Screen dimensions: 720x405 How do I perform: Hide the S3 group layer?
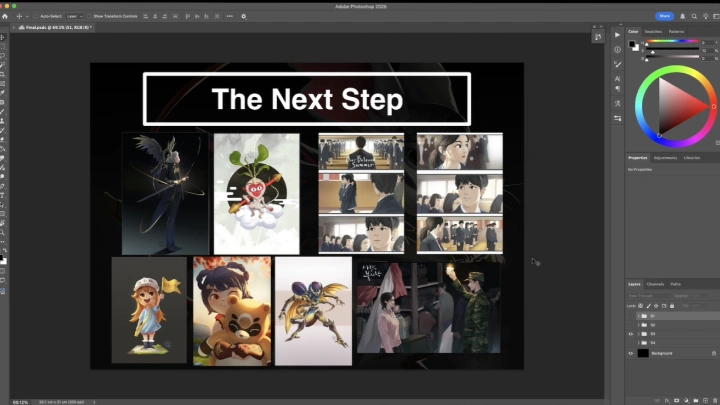click(630, 334)
